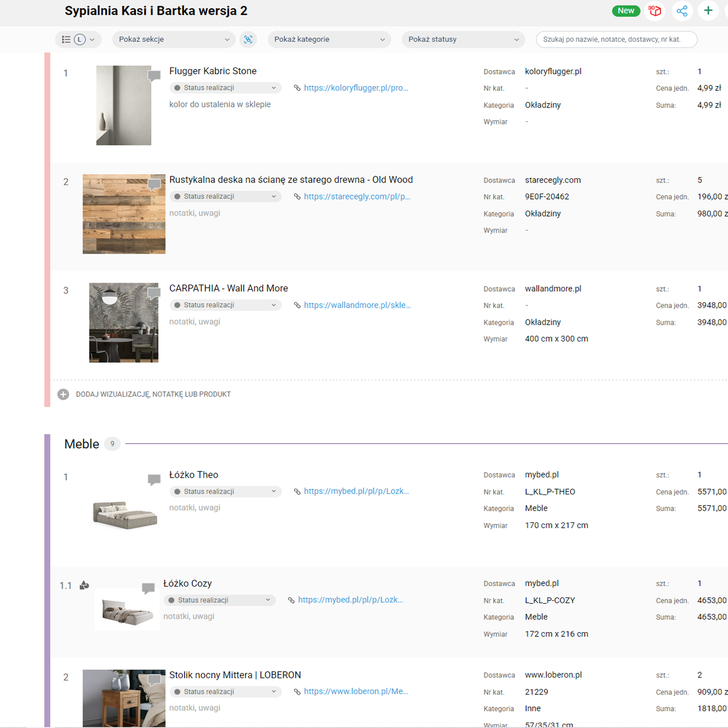The width and height of the screenshot is (728, 728).
Task: Click the alternative variant icon next to 1.1
Action: coord(84,585)
